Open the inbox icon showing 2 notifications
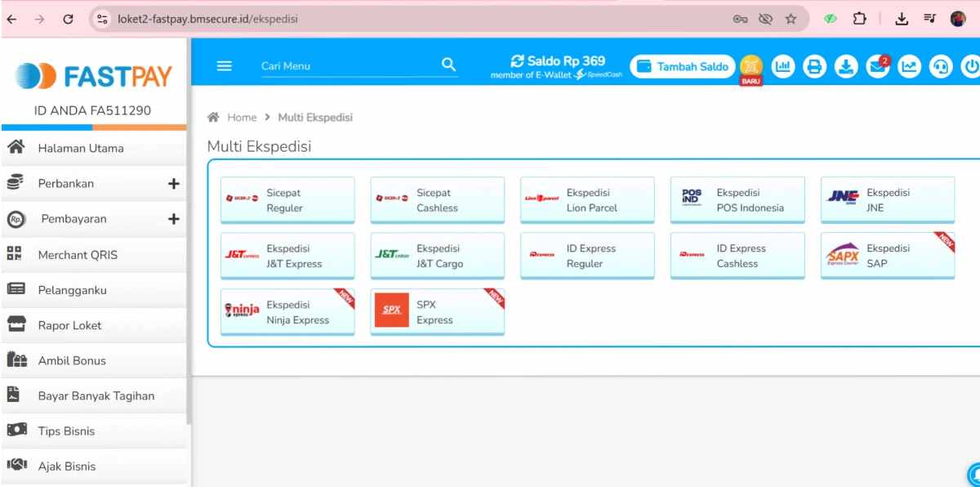980x487 pixels. click(877, 66)
